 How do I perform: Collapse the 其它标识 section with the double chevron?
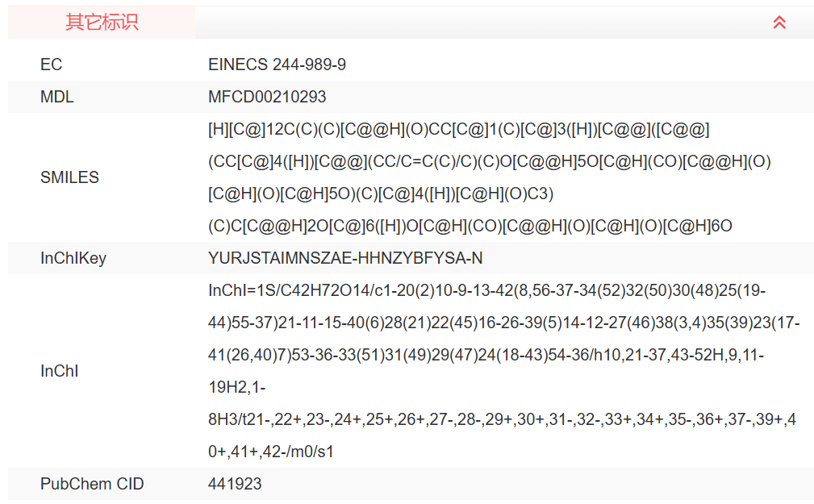tap(779, 23)
